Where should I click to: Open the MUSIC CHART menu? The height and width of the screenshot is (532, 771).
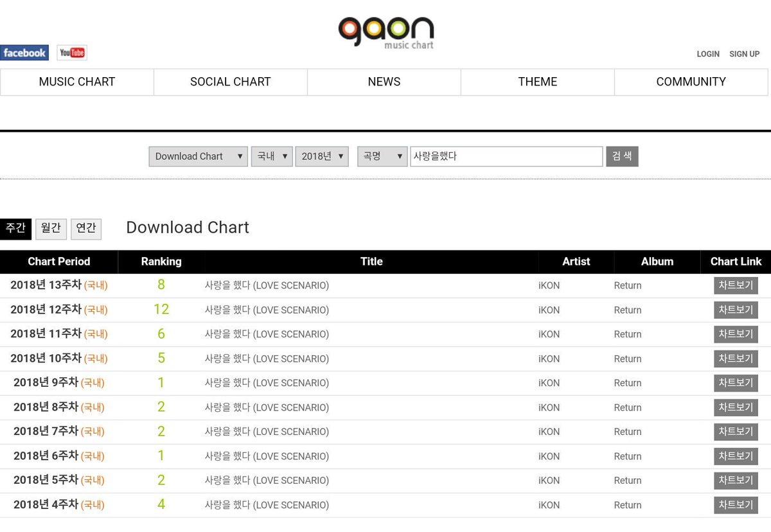point(77,82)
